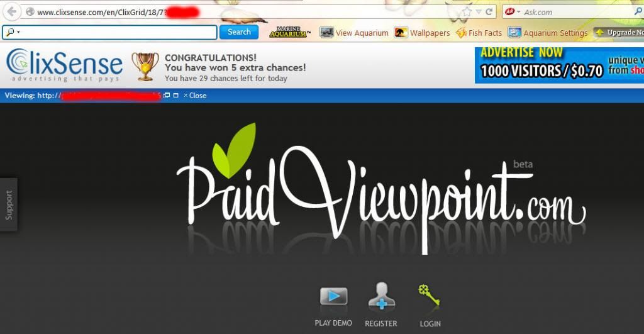
Task: Open the Support side tab
Action: pos(9,204)
